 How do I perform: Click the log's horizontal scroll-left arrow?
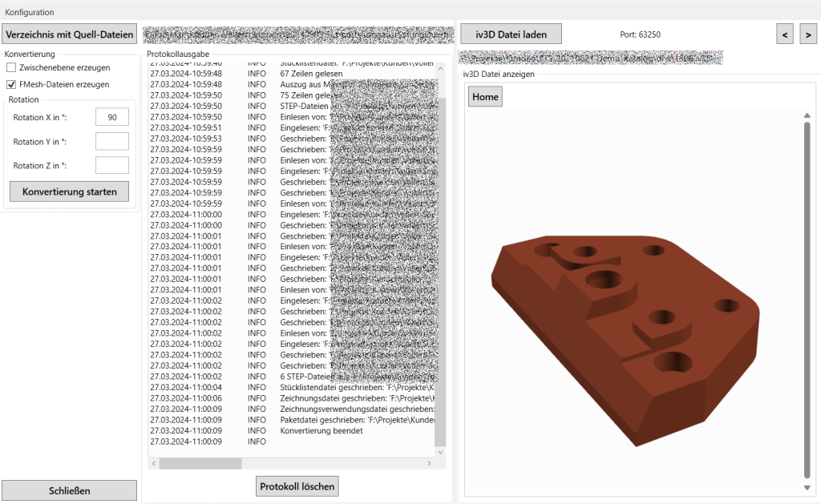tap(152, 463)
